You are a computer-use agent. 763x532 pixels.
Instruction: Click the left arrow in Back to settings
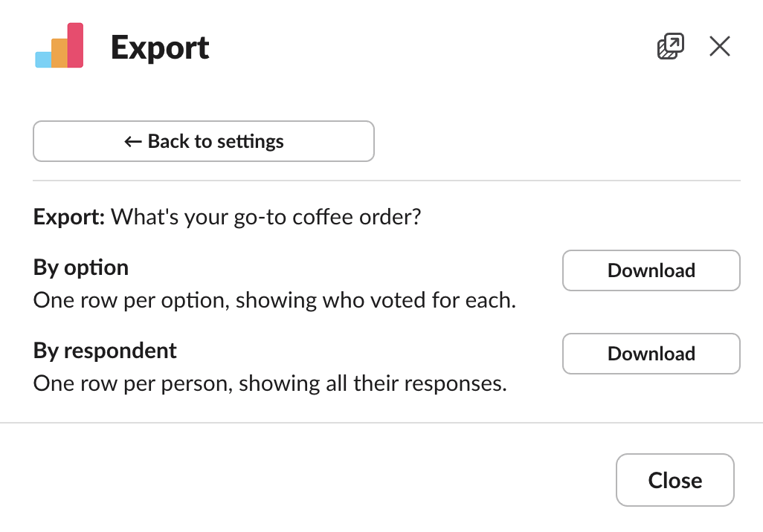click(x=133, y=141)
